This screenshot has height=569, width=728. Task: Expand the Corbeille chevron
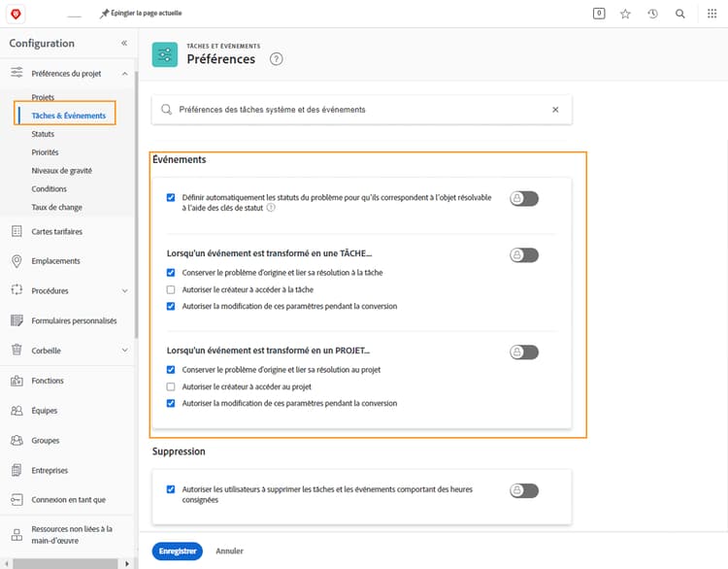coord(124,350)
